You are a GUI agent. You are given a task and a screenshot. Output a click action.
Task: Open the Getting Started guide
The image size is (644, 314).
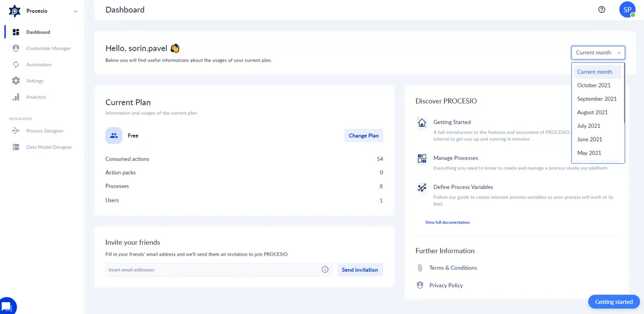(x=452, y=122)
